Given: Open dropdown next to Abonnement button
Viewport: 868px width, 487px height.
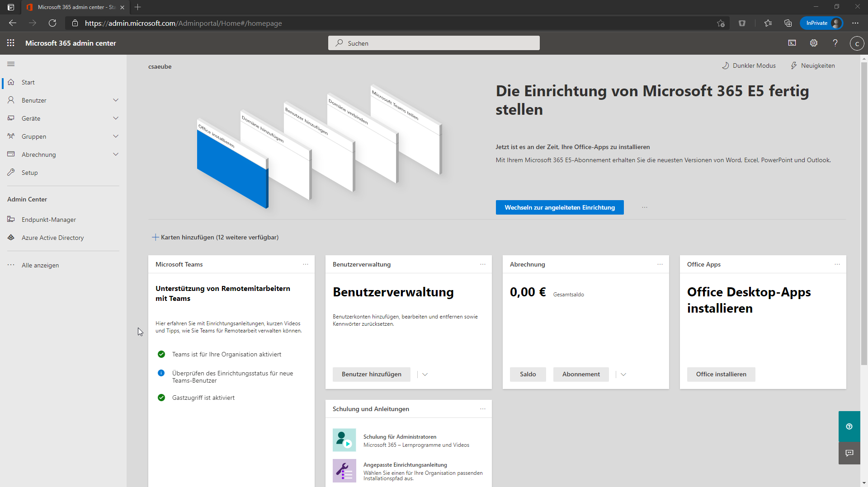Looking at the screenshot, I should click(x=623, y=375).
